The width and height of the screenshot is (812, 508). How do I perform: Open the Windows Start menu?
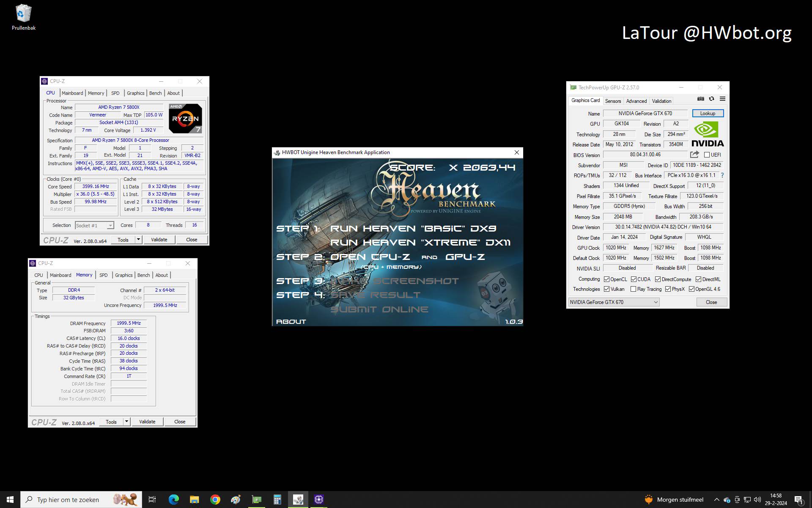click(10, 500)
